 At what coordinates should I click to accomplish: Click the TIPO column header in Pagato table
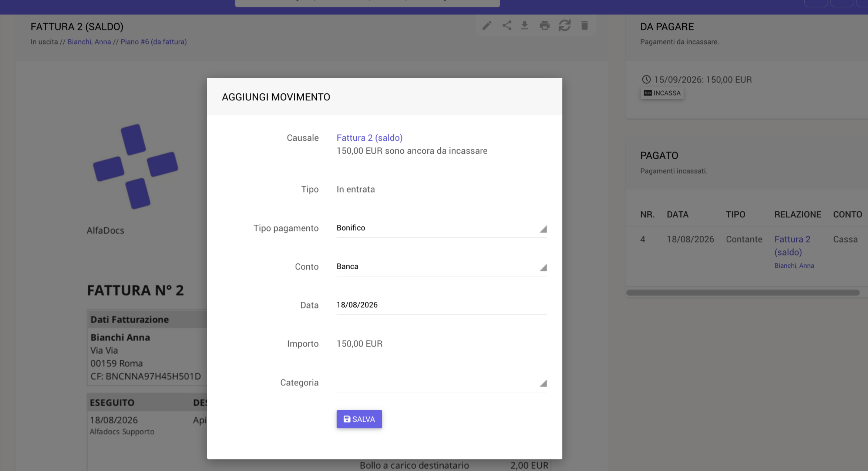[736, 215]
